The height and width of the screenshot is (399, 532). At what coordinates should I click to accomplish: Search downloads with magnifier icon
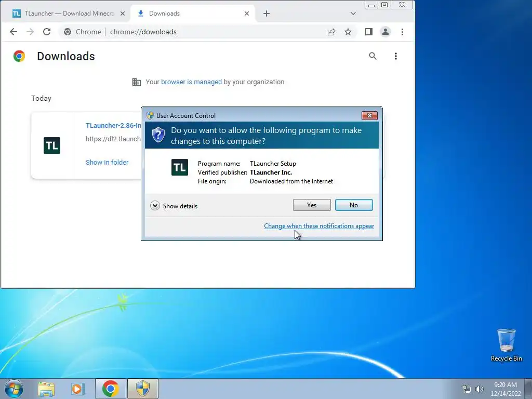point(373,56)
